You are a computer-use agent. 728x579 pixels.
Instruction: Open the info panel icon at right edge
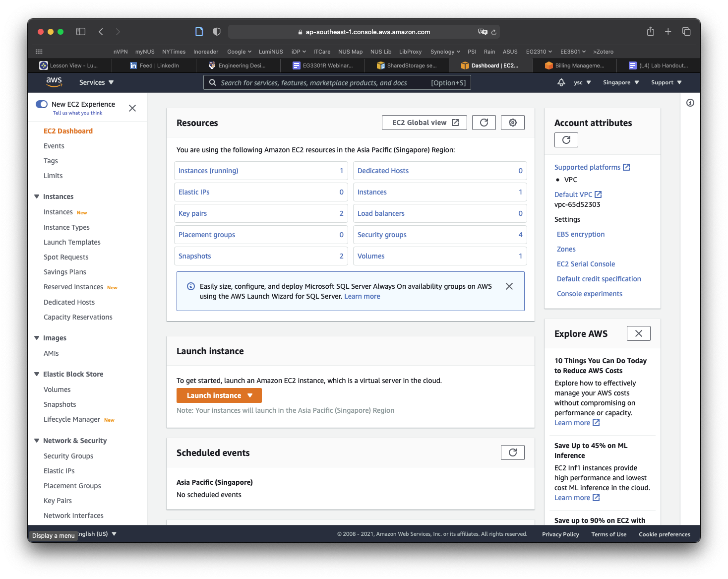coord(690,103)
